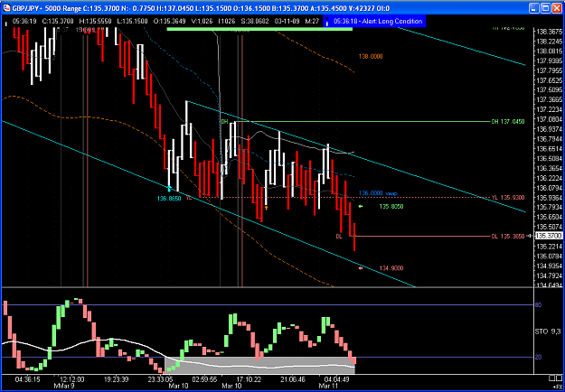Screen dimensions: 565x392
Task: Click 'O:135.3649' in the info bar
Action: [171, 22]
